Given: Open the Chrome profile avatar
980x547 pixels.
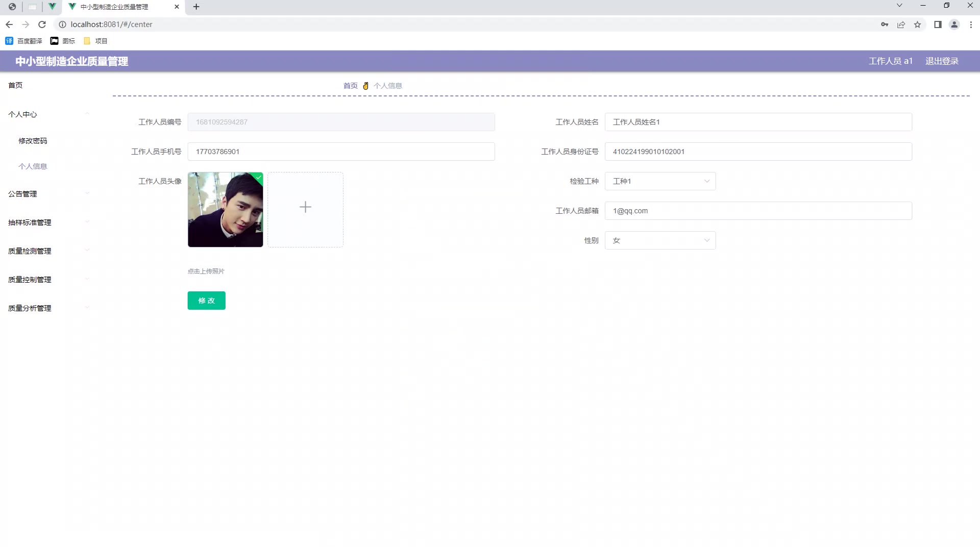Looking at the screenshot, I should 954,24.
